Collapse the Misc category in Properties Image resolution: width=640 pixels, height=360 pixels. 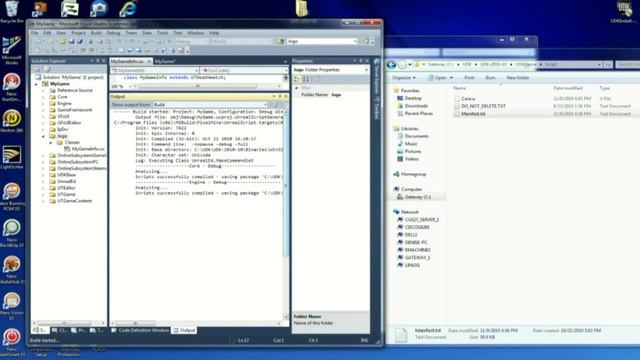point(297,88)
